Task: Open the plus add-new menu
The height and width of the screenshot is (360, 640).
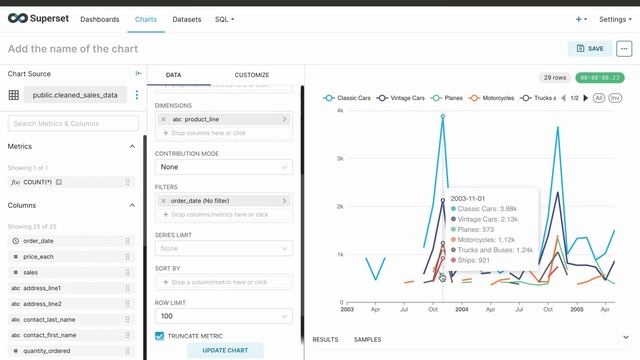Action: point(581,19)
